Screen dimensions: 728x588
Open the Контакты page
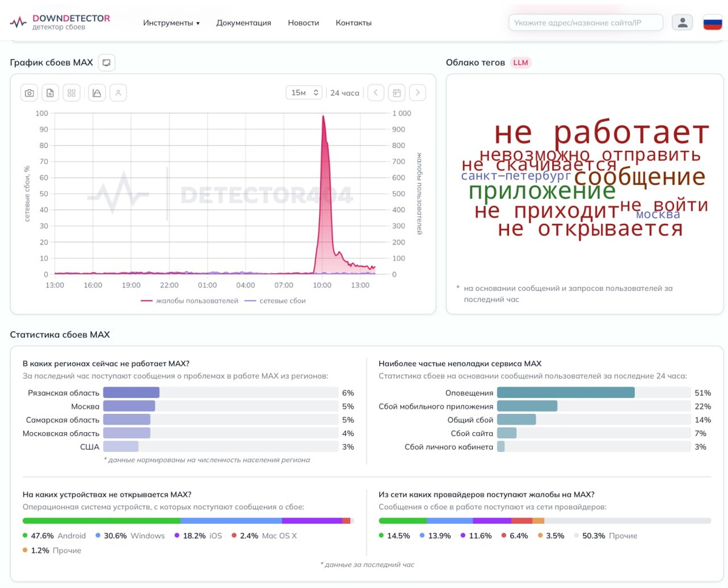coord(354,23)
